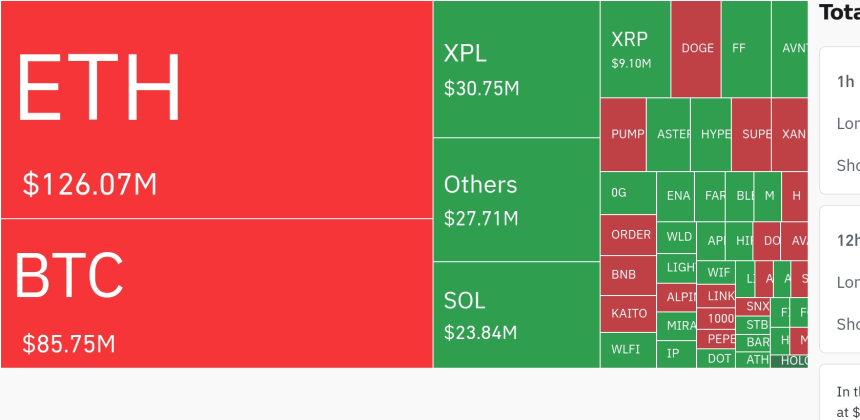Open the red PUMP tile
The image size is (860, 420).
pos(627,134)
